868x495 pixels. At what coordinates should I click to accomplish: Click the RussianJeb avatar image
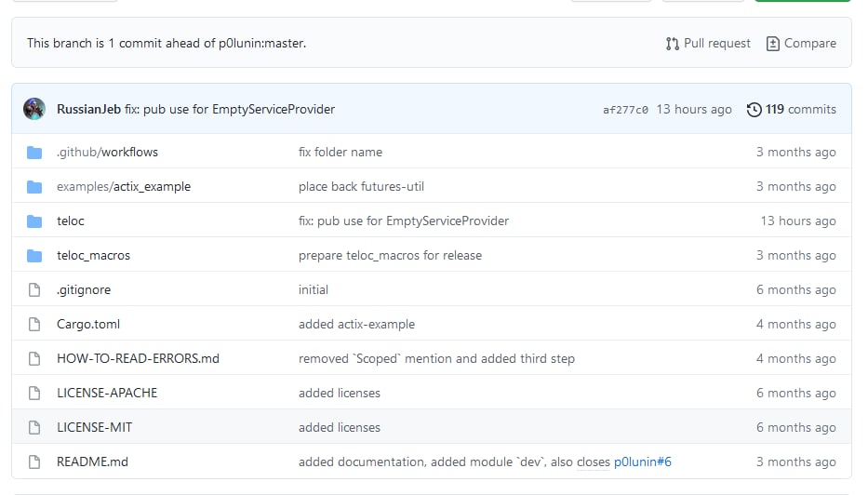tap(34, 109)
